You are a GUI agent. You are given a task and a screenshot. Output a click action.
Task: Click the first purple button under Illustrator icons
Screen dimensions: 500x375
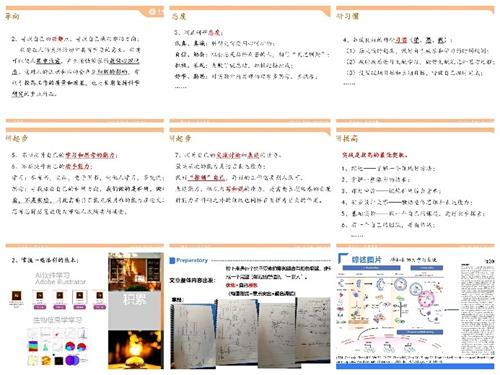pyautogui.click(x=40, y=307)
